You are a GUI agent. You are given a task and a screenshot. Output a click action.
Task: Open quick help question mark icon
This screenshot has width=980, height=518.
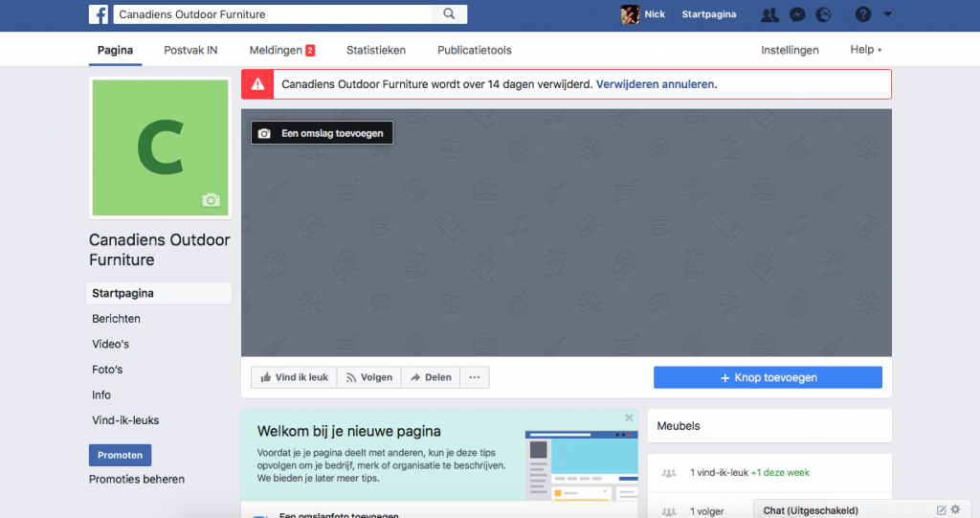(x=862, y=14)
